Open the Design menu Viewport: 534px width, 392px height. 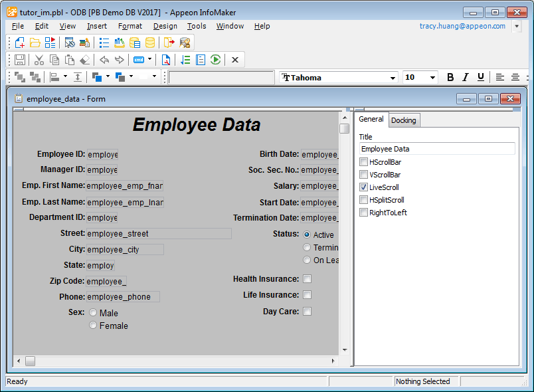[165, 26]
